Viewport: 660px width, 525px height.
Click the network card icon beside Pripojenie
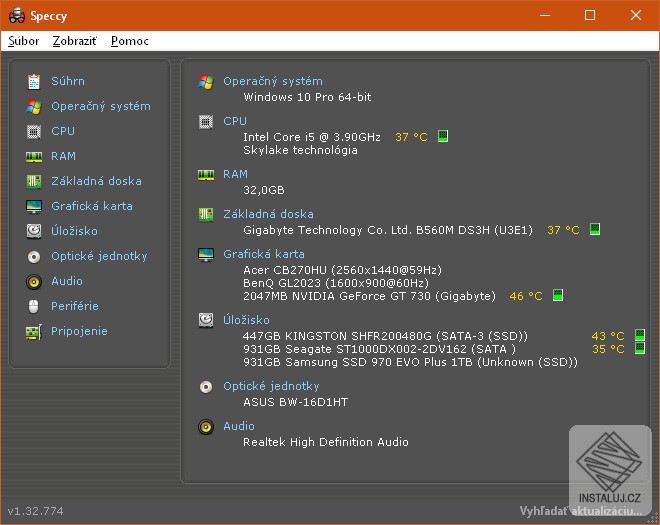pos(34,332)
